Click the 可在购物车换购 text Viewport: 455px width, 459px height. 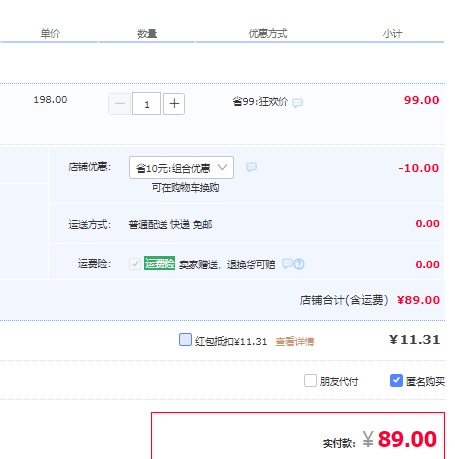[x=185, y=188]
